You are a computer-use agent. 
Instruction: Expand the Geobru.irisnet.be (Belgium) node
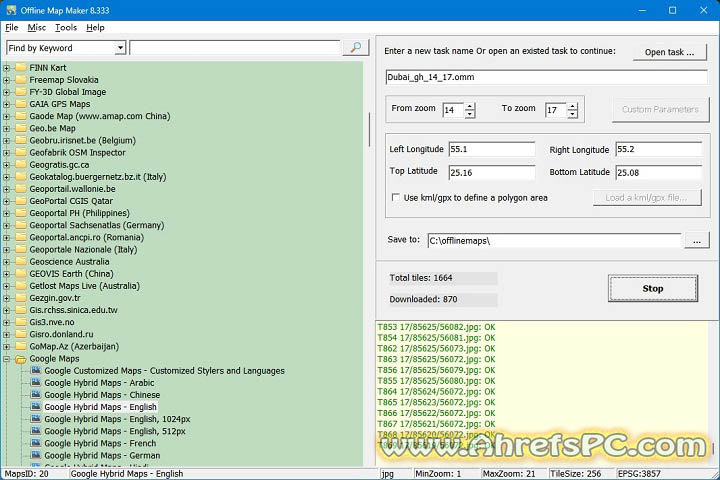pos(6,141)
